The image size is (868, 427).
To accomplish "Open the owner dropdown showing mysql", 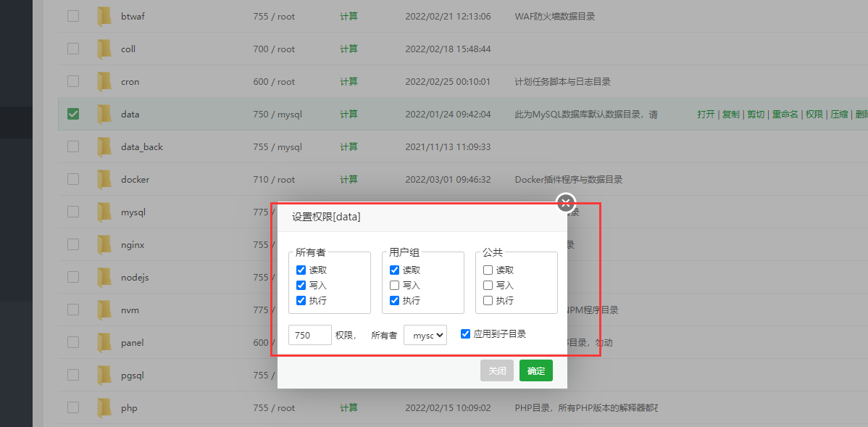I will 425,335.
